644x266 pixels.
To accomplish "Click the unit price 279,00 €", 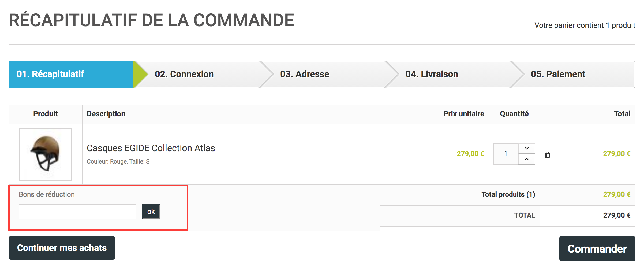I will pyautogui.click(x=470, y=154).
